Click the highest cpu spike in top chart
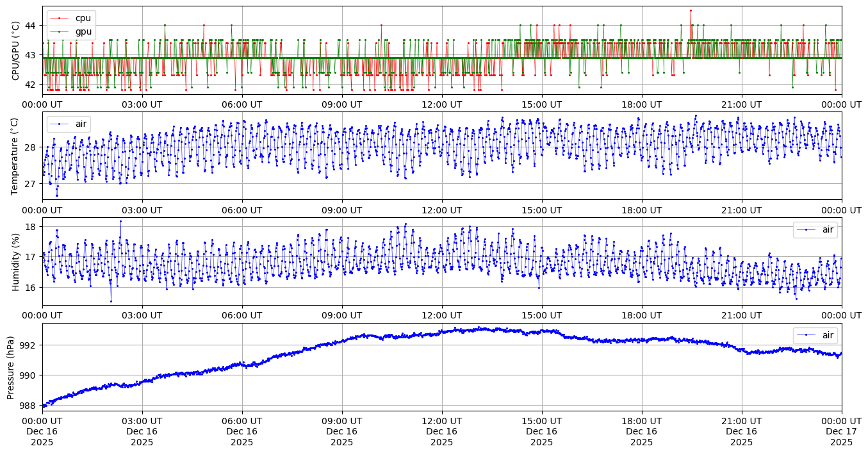Screen dimensions: 868x453 tap(690, 10)
